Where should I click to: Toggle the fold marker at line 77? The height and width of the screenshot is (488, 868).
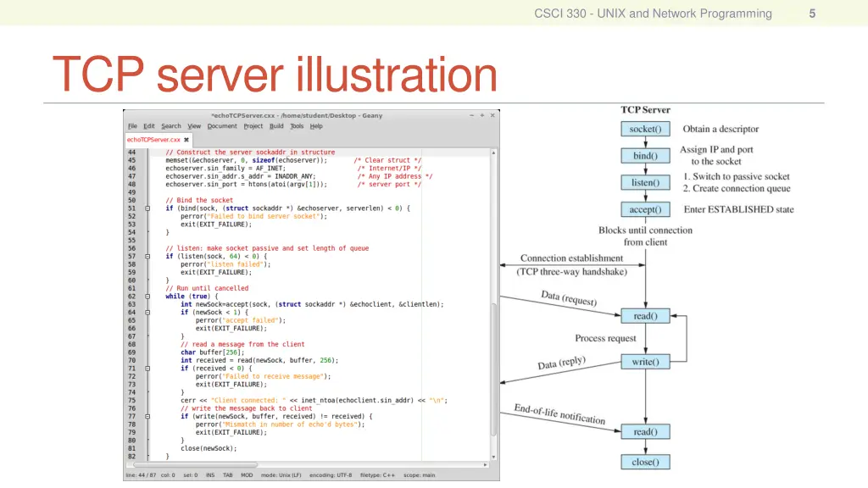pyautogui.click(x=147, y=417)
